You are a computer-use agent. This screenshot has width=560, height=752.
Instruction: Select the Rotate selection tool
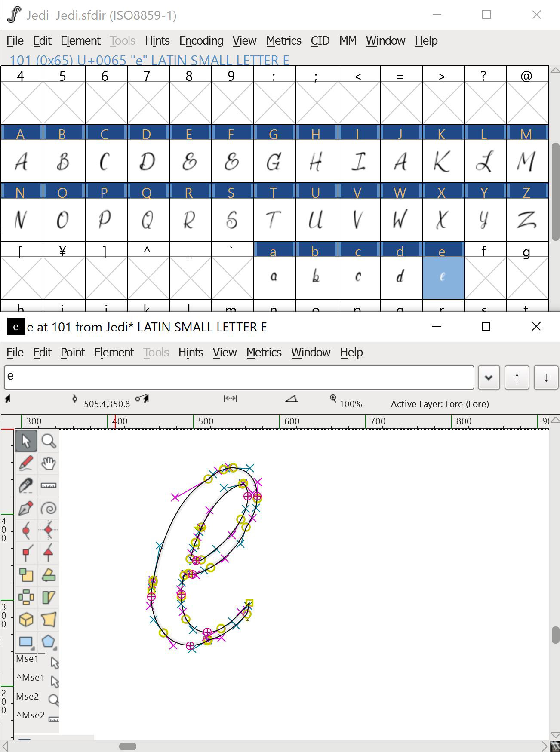(49, 575)
